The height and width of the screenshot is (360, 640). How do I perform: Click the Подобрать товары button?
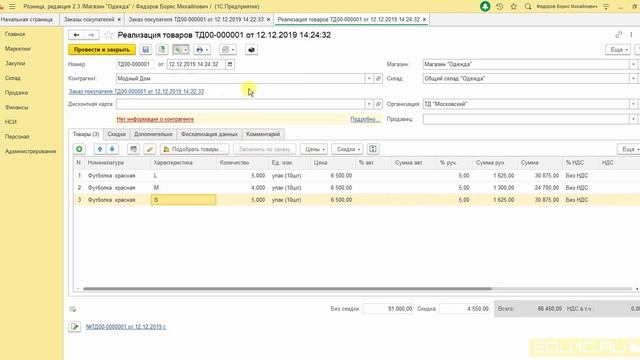coord(195,149)
